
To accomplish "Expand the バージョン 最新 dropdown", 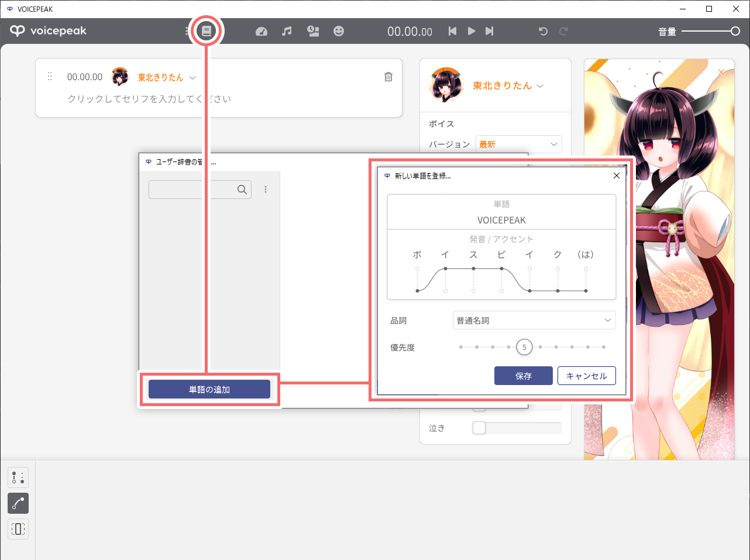I will pyautogui.click(x=519, y=145).
